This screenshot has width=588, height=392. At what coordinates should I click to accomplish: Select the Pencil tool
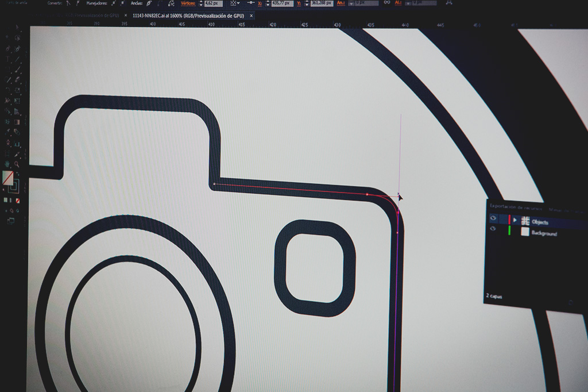pyautogui.click(x=7, y=80)
